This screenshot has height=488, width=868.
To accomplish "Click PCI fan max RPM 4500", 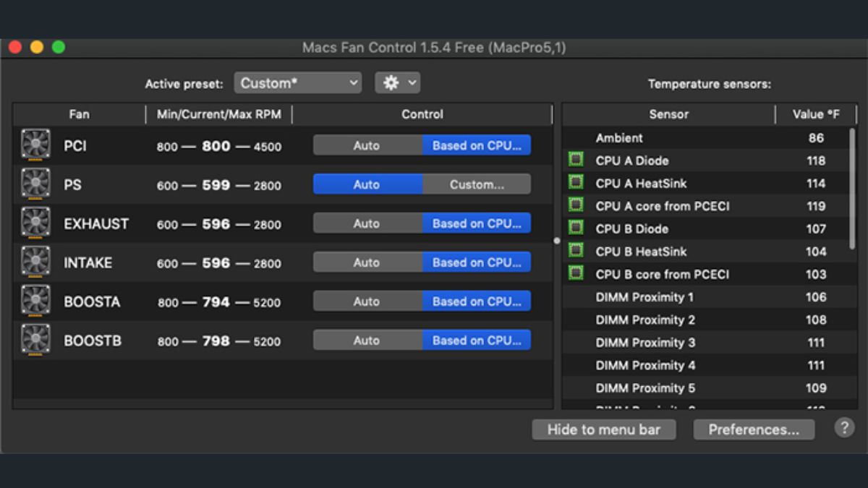I will [x=267, y=147].
